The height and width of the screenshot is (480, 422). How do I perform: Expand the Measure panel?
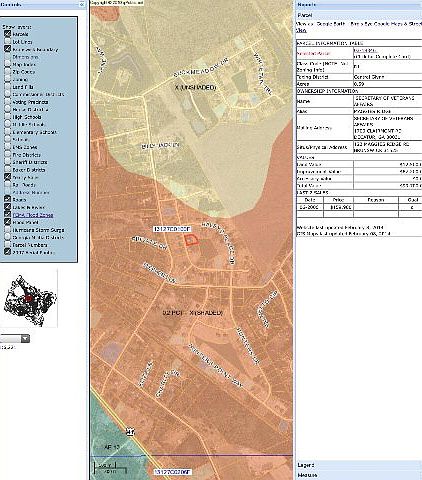(359, 475)
